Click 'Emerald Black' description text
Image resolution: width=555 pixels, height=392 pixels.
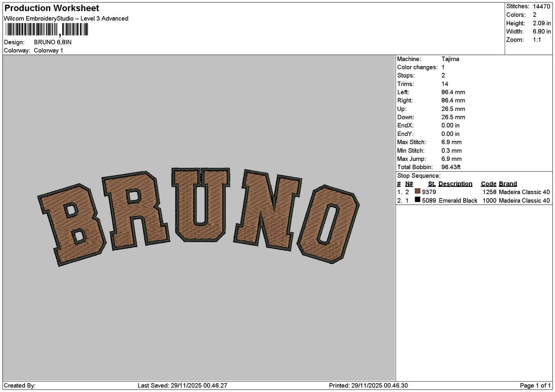click(x=458, y=200)
